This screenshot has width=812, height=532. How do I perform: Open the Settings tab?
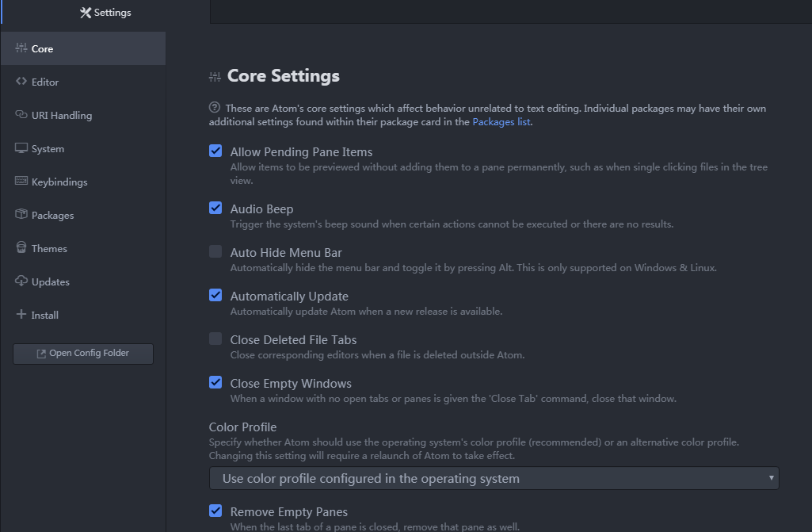click(105, 12)
